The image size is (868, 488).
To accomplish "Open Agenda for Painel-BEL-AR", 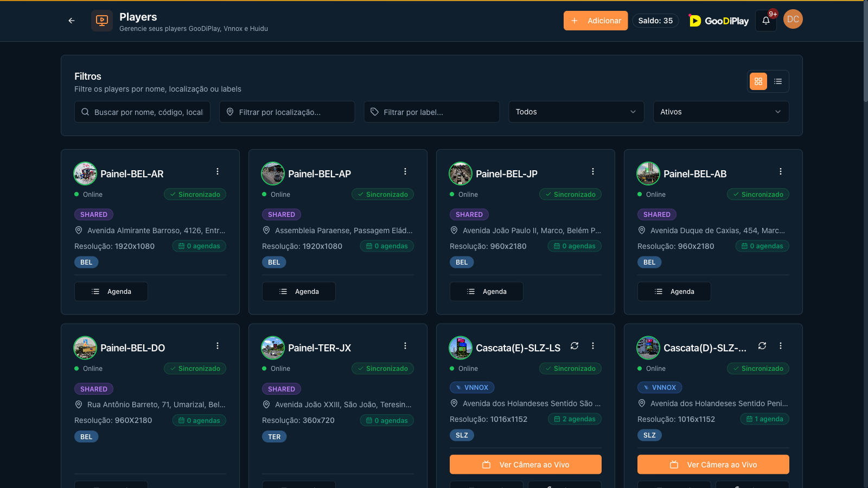I will point(111,292).
